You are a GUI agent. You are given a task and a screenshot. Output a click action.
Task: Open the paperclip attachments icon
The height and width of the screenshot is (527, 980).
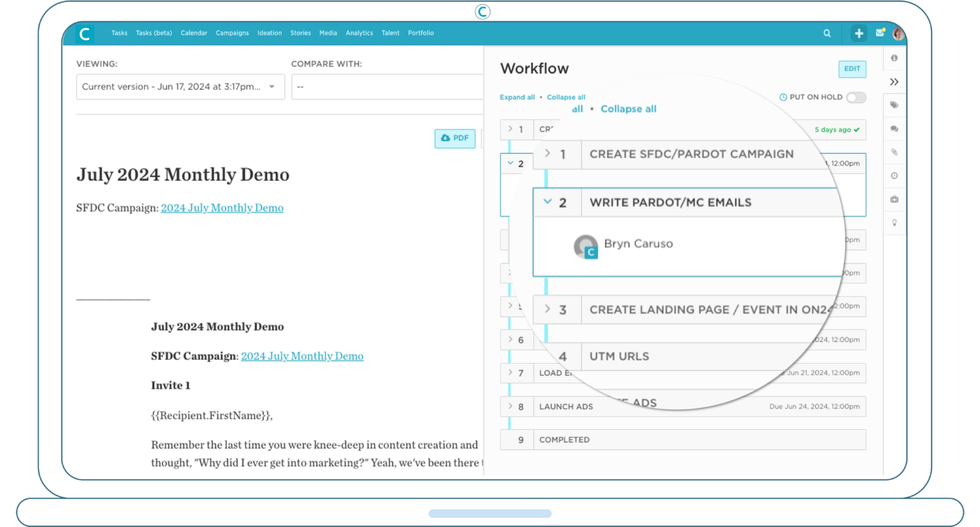click(x=894, y=152)
